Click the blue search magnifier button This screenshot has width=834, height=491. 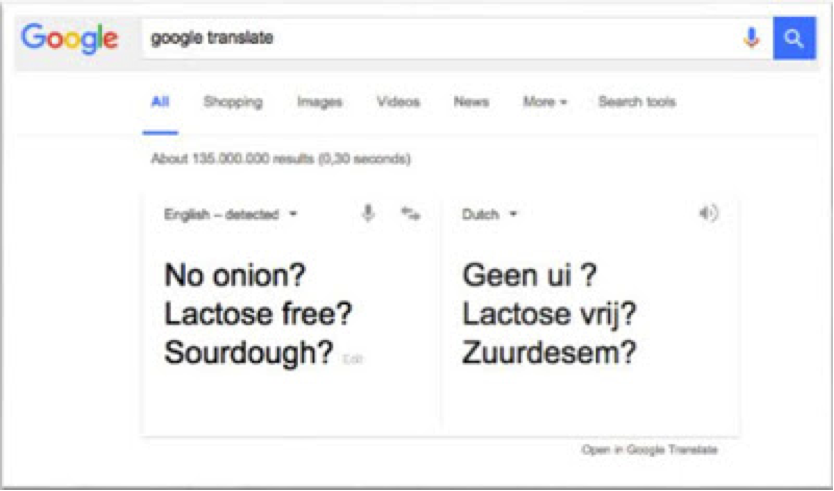point(794,38)
